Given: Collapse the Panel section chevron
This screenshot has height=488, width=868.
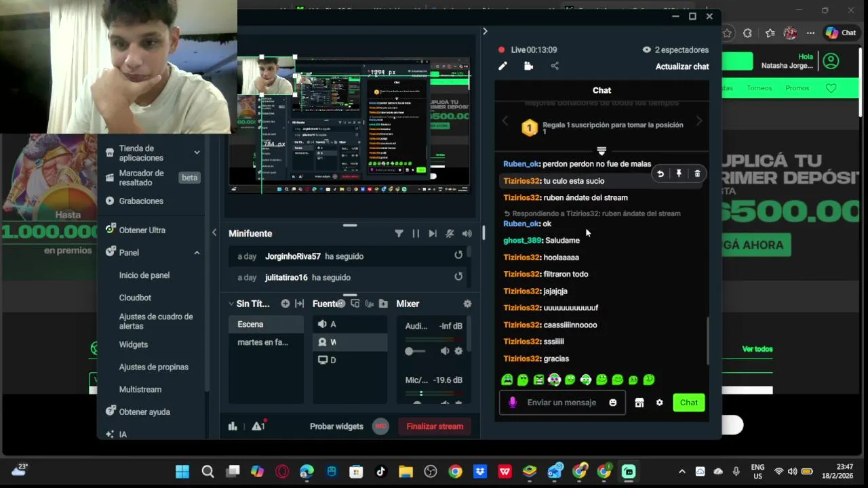Looking at the screenshot, I should (x=197, y=253).
